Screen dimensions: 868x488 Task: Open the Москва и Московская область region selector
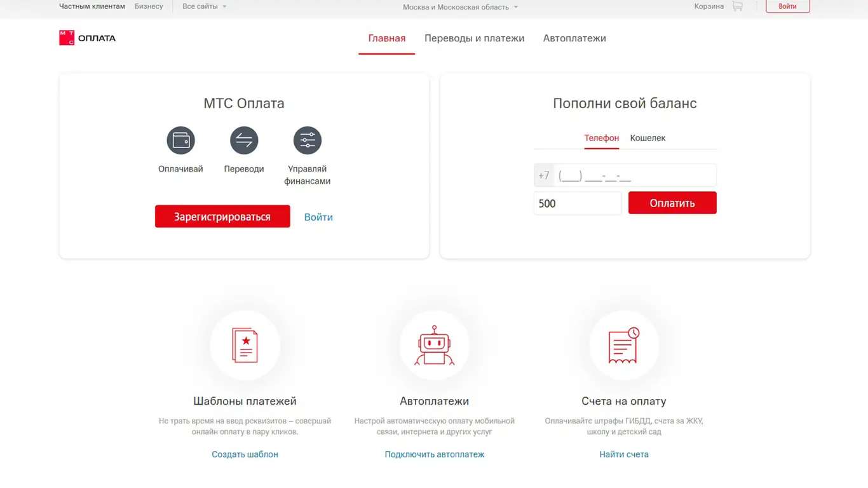pyautogui.click(x=461, y=7)
